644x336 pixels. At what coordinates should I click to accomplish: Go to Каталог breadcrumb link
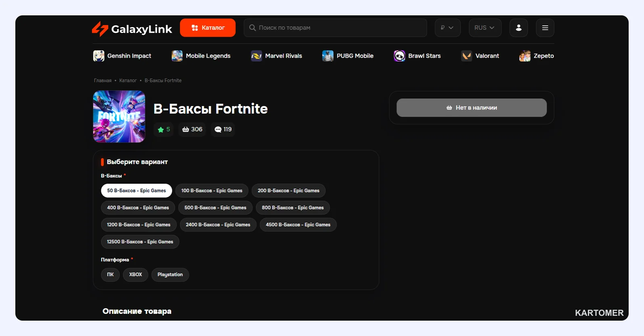(x=128, y=80)
